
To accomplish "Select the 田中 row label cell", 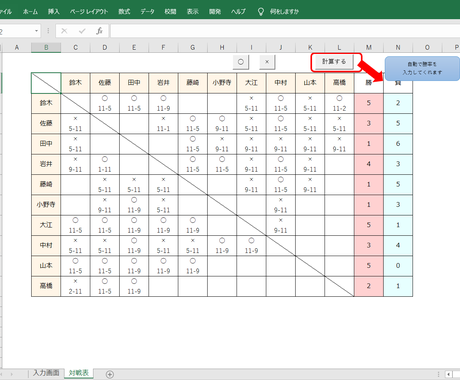I will pos(46,144).
